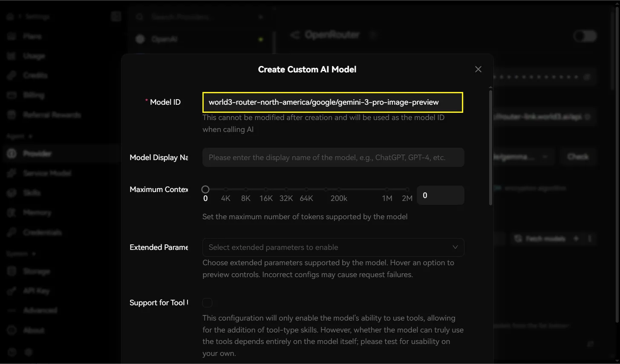Set Maximum Context slider to 2M mark
This screenshot has width=620, height=364.
coord(407,189)
